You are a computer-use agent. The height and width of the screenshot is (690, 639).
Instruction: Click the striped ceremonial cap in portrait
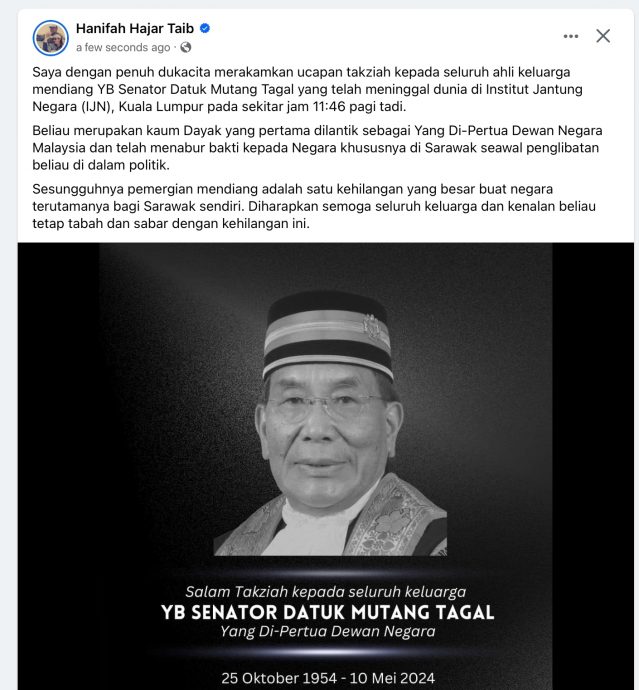coord(328,334)
